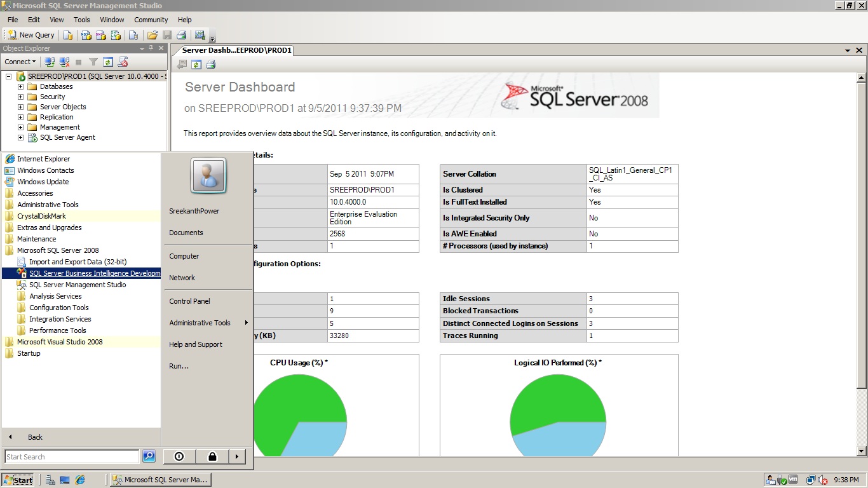The height and width of the screenshot is (488, 868).
Task: Click the Start menu power button
Action: tap(179, 456)
